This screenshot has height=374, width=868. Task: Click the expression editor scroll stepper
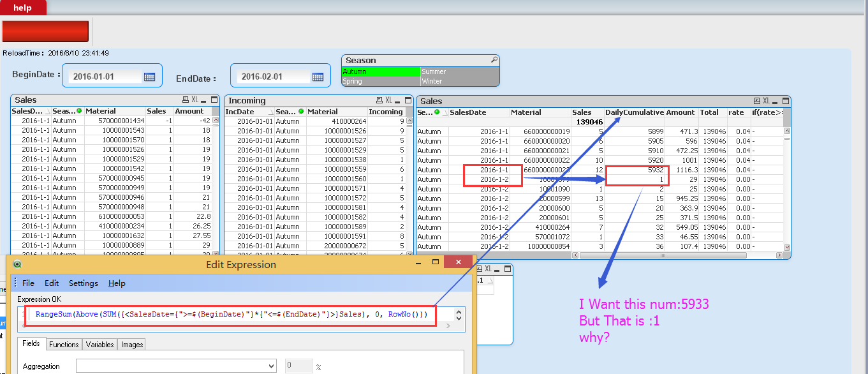[458, 315]
